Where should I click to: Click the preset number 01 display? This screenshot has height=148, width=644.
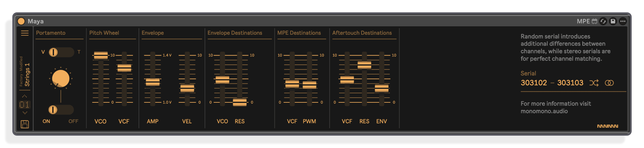[x=25, y=105]
